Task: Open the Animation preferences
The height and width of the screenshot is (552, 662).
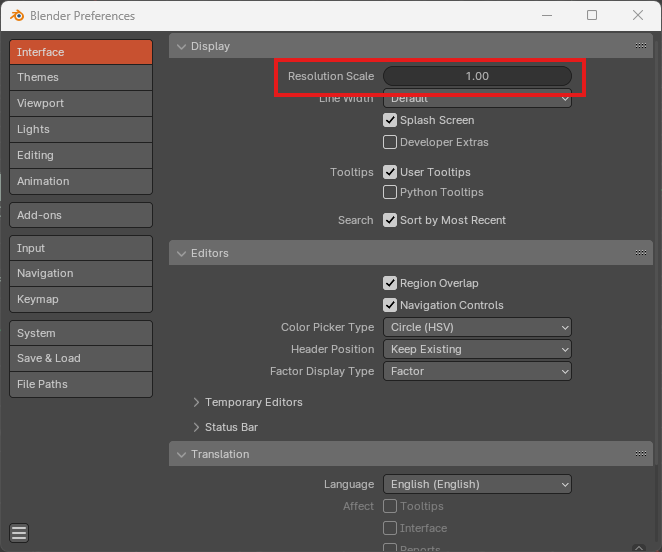Action: point(81,181)
